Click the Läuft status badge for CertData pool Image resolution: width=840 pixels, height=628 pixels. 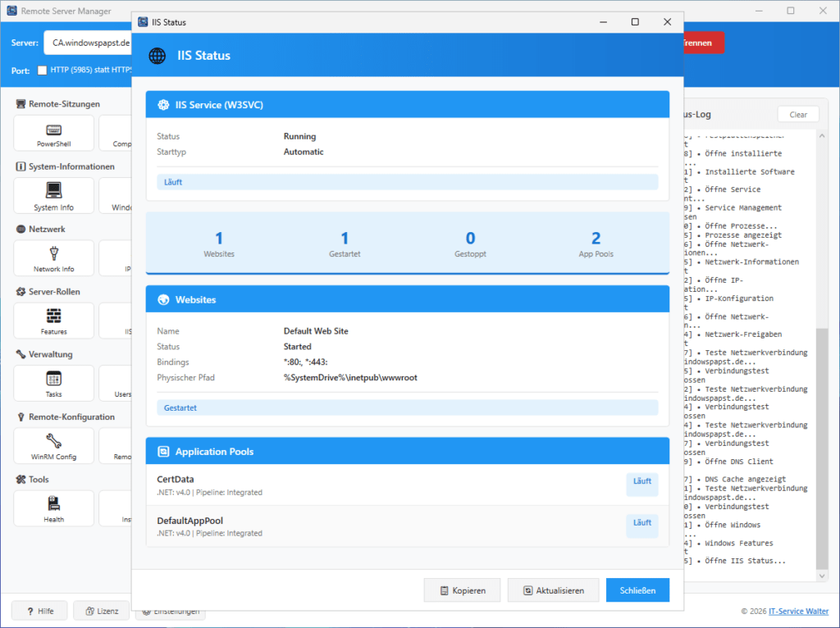tap(641, 484)
